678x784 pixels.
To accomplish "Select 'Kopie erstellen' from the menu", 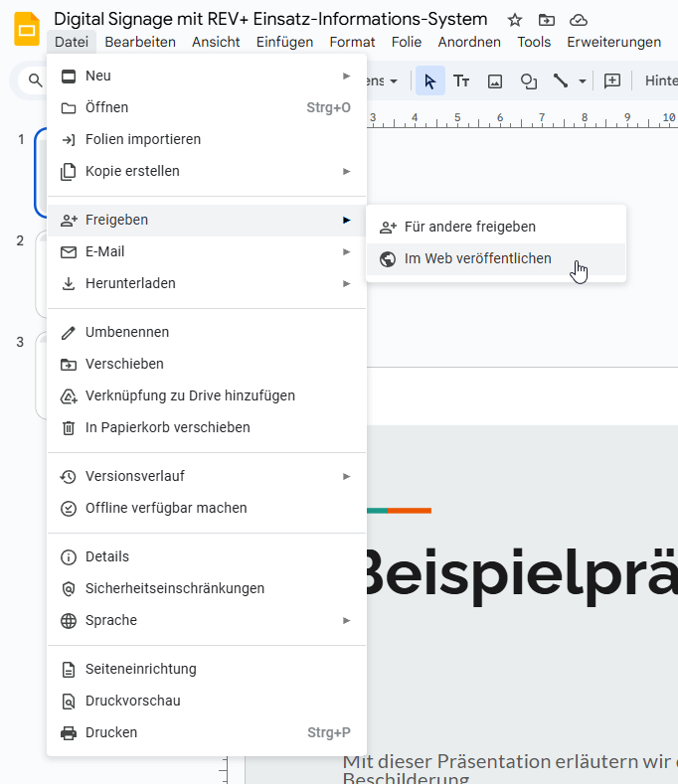I will [132, 171].
